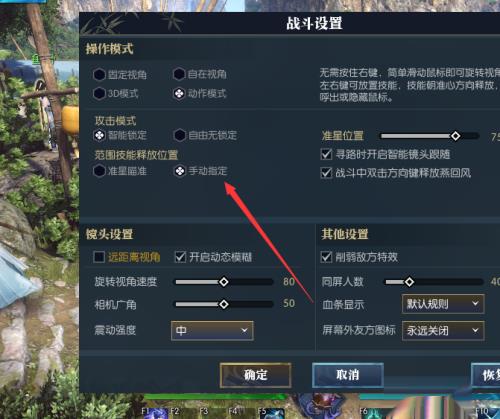Select the 固定视角 radio option
This screenshot has width=500, height=419.
tap(99, 74)
